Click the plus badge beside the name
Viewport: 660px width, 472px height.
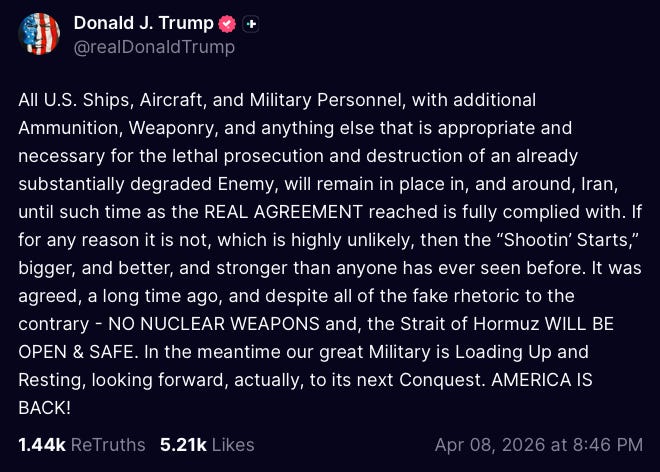[x=251, y=24]
